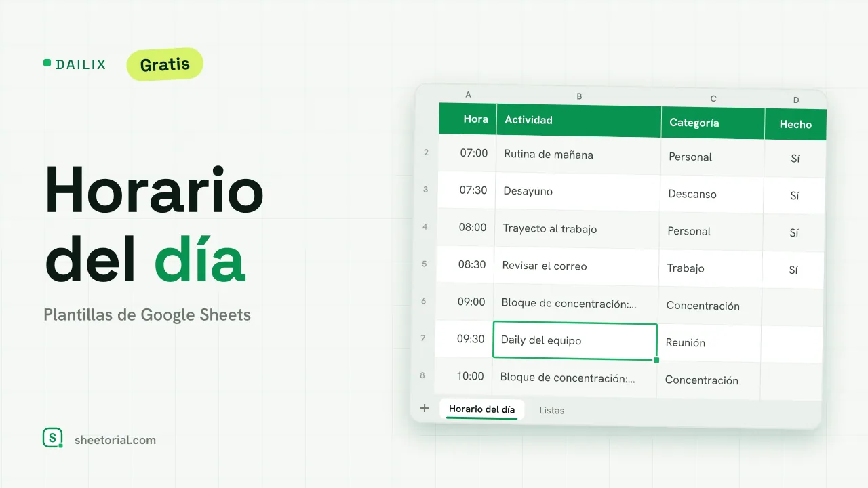Image resolution: width=868 pixels, height=488 pixels.
Task: Click the Sí cell in 08:30 row
Action: pos(793,270)
